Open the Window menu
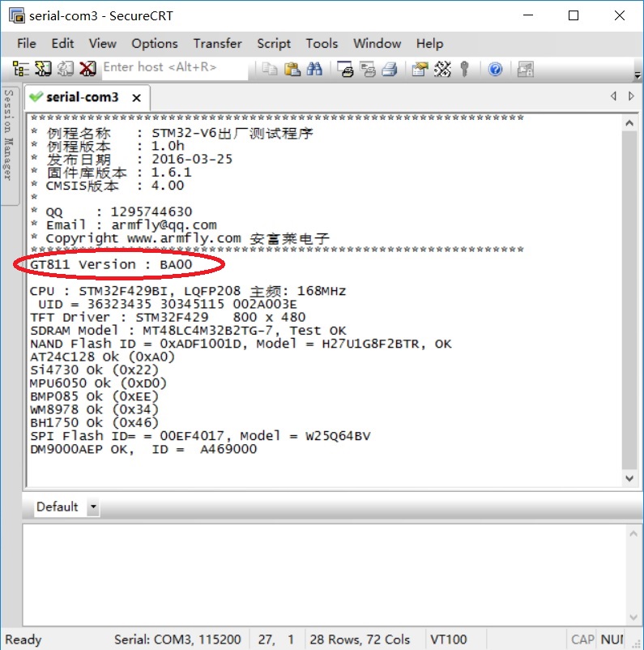This screenshot has width=644, height=650. pyautogui.click(x=377, y=44)
